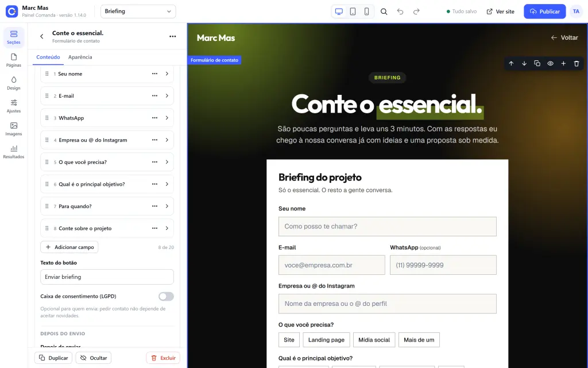Click the Ocultar button at panel bottom
Viewport: 588px width, 368px height.
(x=94, y=358)
